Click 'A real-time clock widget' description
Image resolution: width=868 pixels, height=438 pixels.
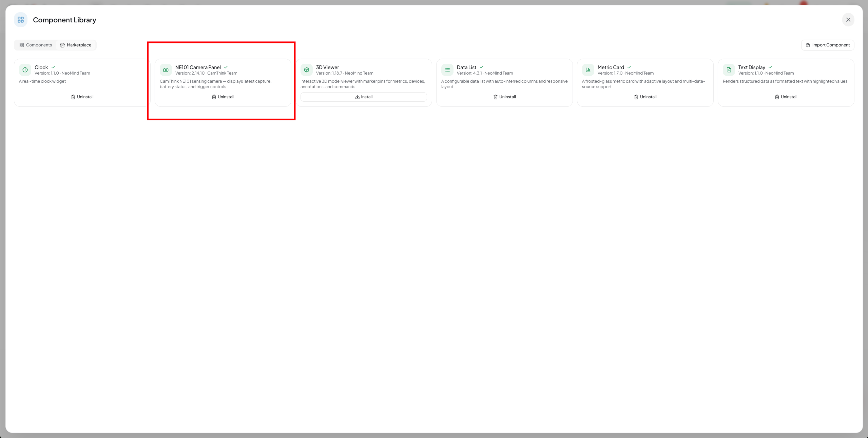42,81
